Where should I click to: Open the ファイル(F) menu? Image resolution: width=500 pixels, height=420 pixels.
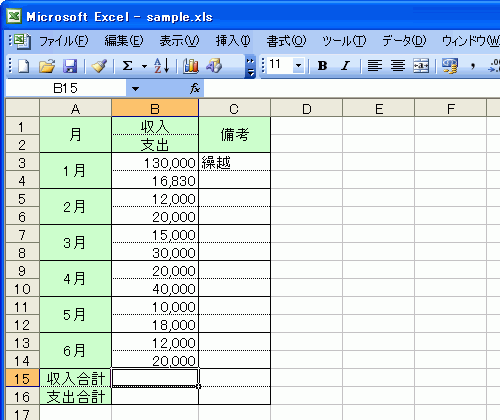(x=64, y=41)
